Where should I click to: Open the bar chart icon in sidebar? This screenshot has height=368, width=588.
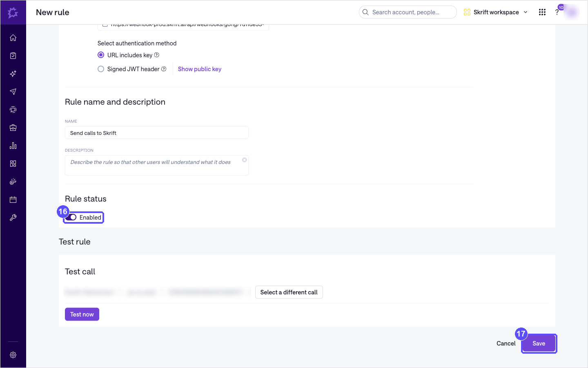[13, 146]
